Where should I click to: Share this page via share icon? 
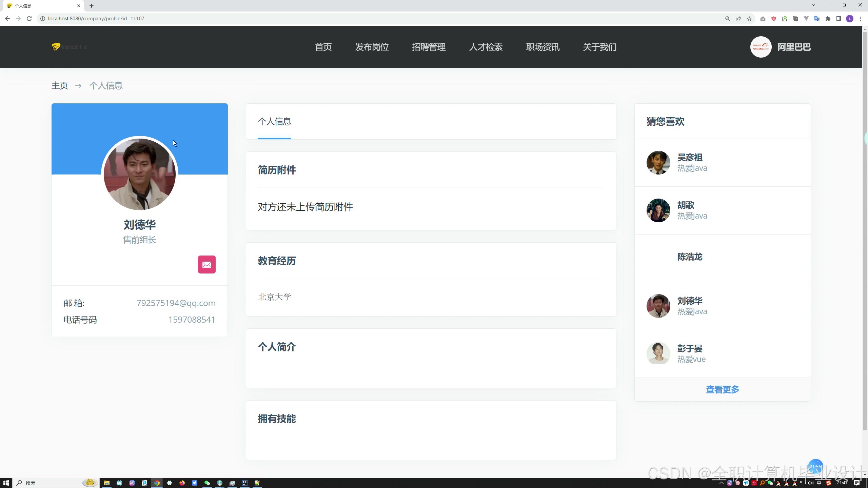pyautogui.click(x=738, y=19)
